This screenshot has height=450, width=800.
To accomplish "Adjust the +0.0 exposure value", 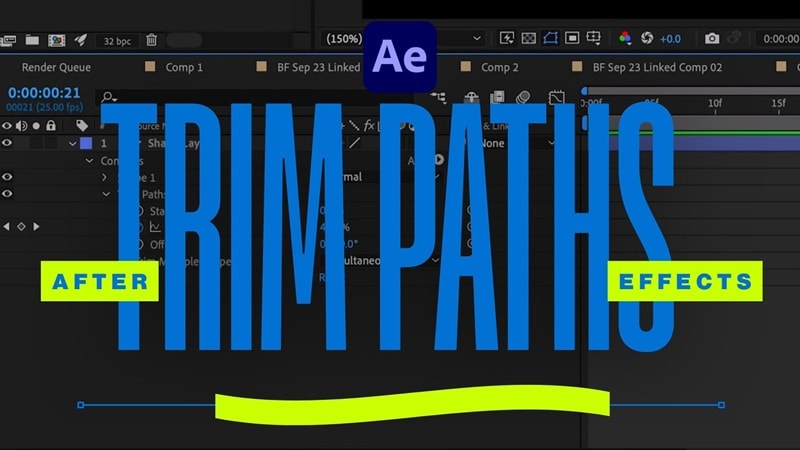I will [x=670, y=39].
